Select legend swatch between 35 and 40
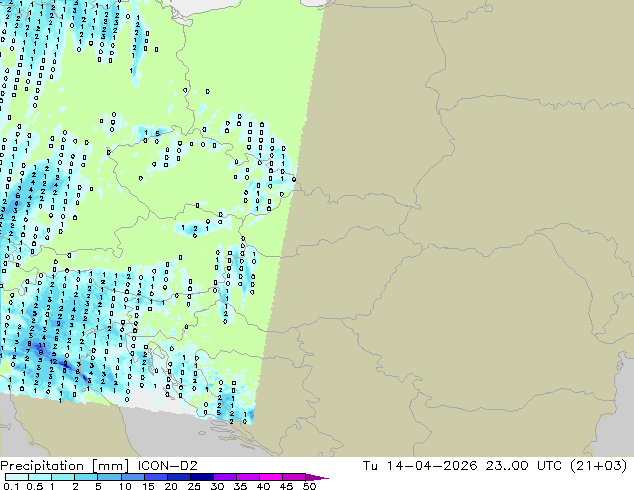The image size is (634, 490). (x=247, y=477)
